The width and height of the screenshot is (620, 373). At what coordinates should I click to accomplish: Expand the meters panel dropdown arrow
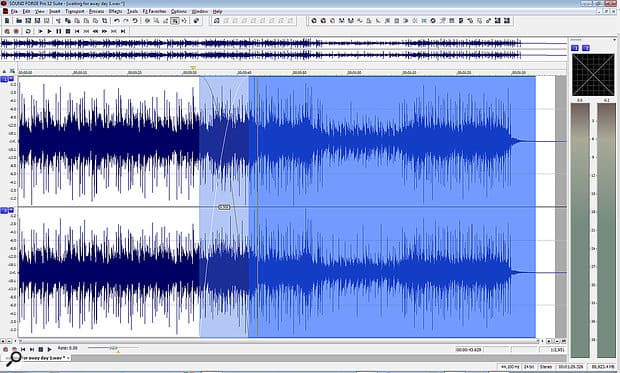tap(614, 40)
